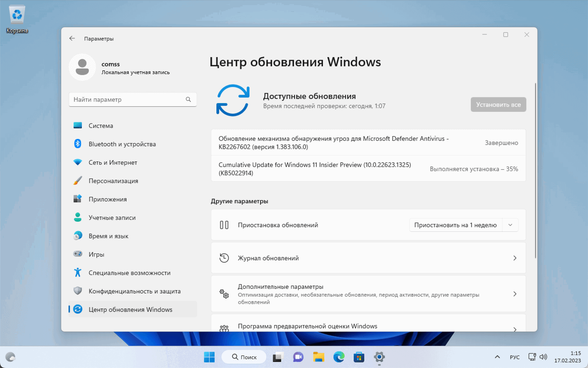Click the Другие параметры section label

240,201
